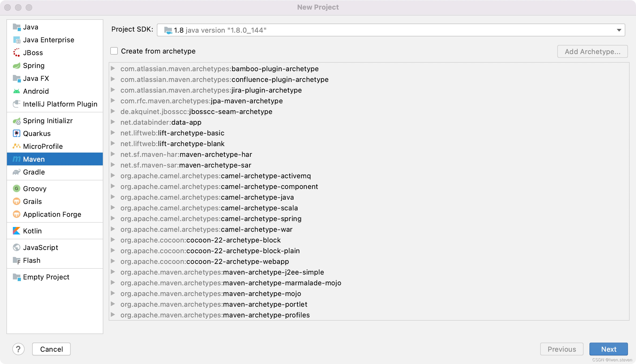Expand confluence-plugin-archetype node

tap(113, 79)
